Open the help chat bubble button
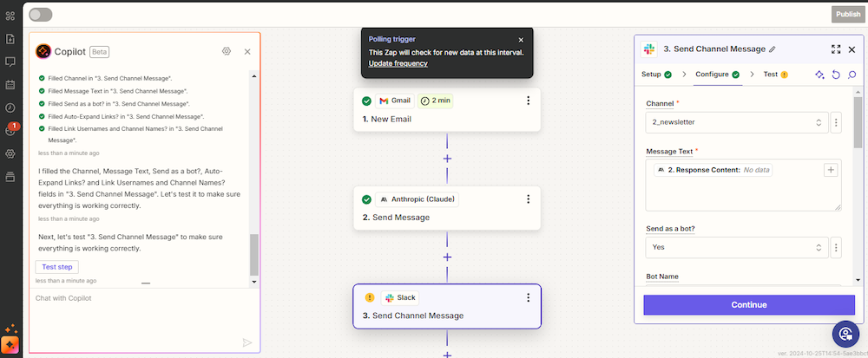This screenshot has height=358, width=868. click(845, 334)
